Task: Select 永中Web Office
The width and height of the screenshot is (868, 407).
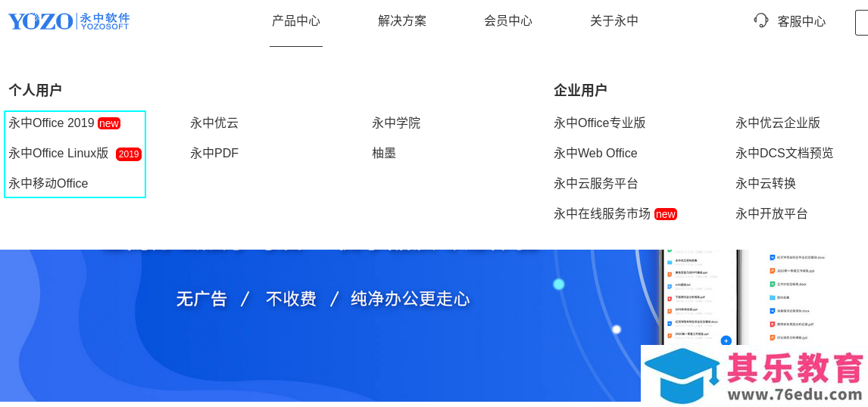Action: coord(595,153)
